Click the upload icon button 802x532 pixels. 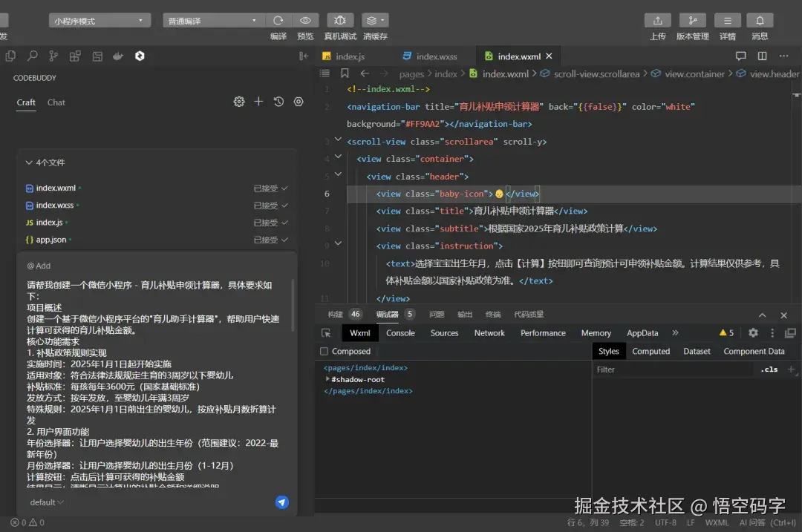[658, 21]
